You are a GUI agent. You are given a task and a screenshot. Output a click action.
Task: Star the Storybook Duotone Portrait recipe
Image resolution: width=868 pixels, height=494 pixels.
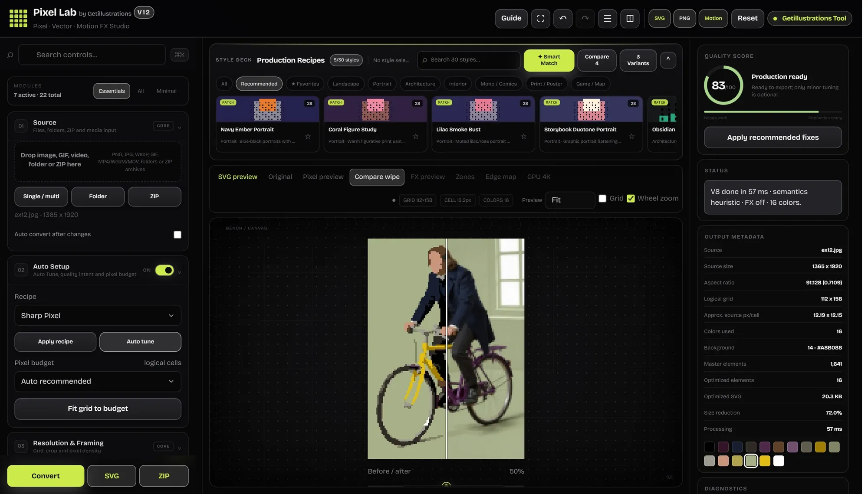tap(631, 137)
